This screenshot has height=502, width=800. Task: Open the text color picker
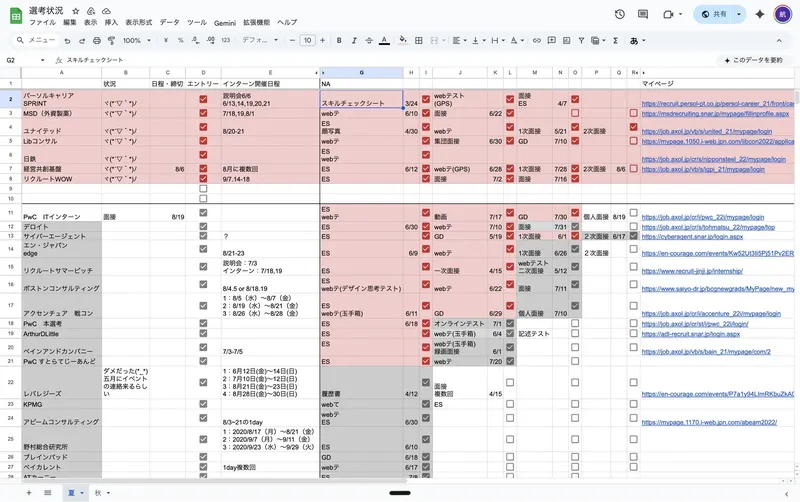384,40
